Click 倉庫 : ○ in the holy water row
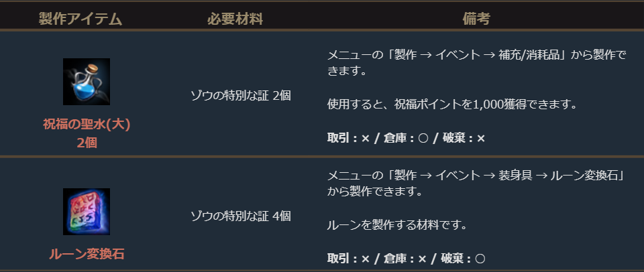Screen dimensions: 644x272 [x=406, y=138]
